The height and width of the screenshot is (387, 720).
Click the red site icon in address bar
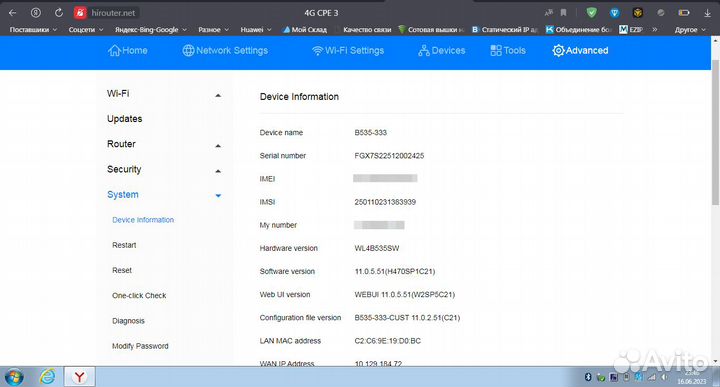click(x=80, y=13)
